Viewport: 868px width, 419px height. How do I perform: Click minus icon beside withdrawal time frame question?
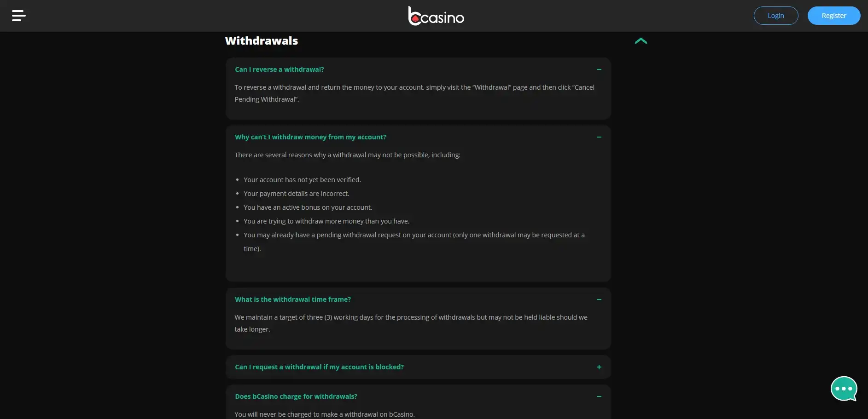(599, 299)
